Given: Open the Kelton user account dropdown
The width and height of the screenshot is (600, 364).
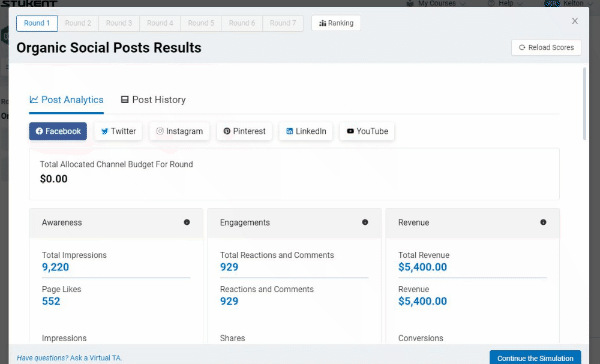Looking at the screenshot, I should (567, 3).
